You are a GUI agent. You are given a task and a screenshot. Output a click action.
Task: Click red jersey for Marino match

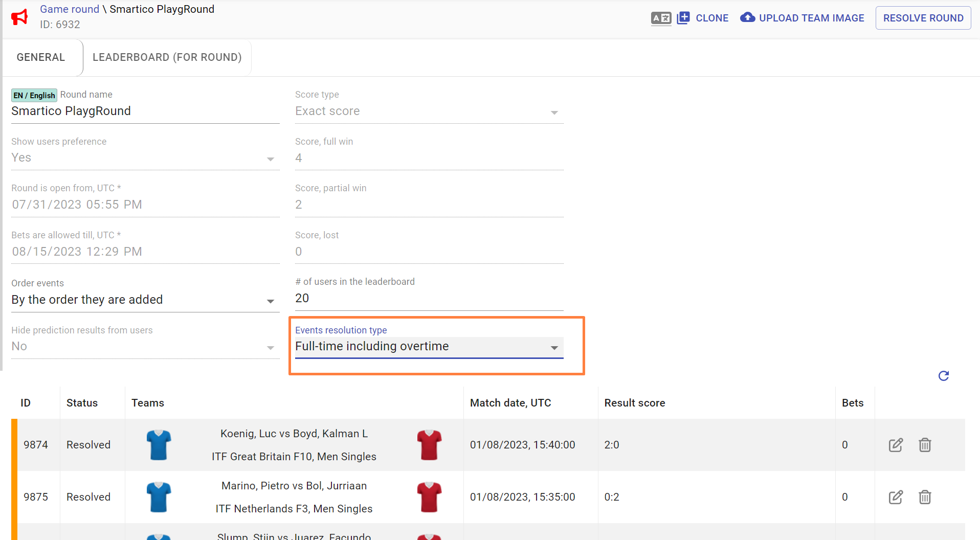429,497
